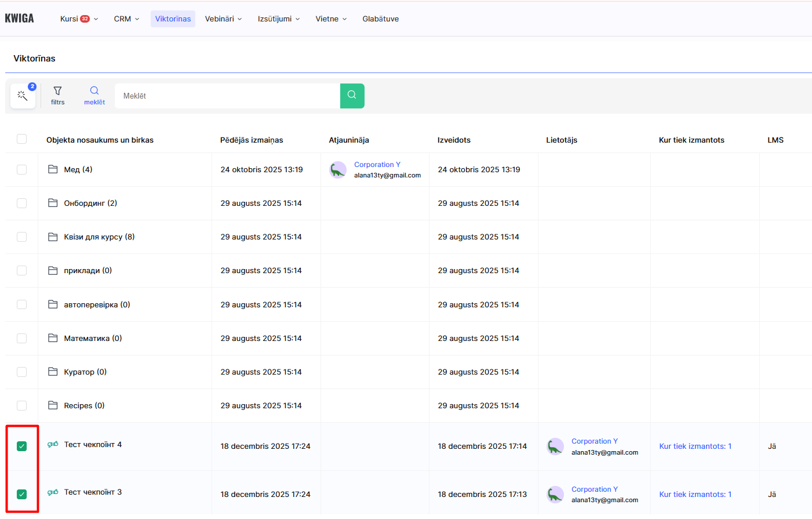Click quiz icon beside Тест чекпоїнт 4

click(53, 444)
